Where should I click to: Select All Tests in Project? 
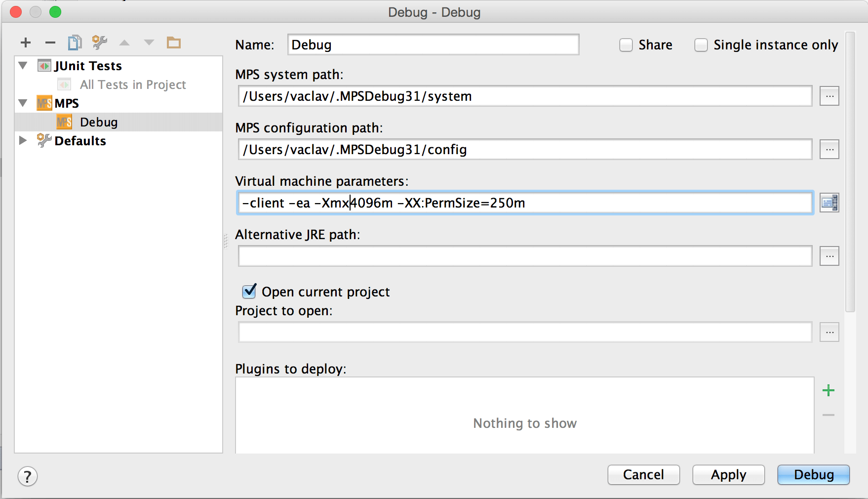tap(132, 84)
